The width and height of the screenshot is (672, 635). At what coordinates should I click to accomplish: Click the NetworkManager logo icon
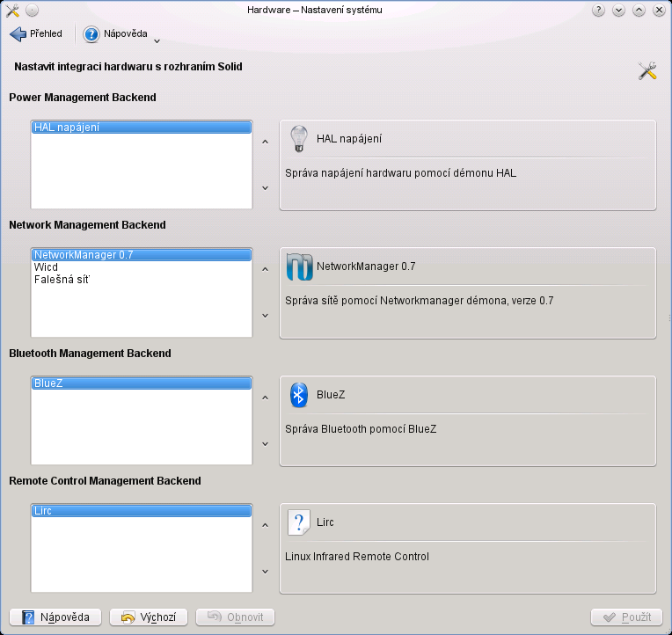[299, 266]
